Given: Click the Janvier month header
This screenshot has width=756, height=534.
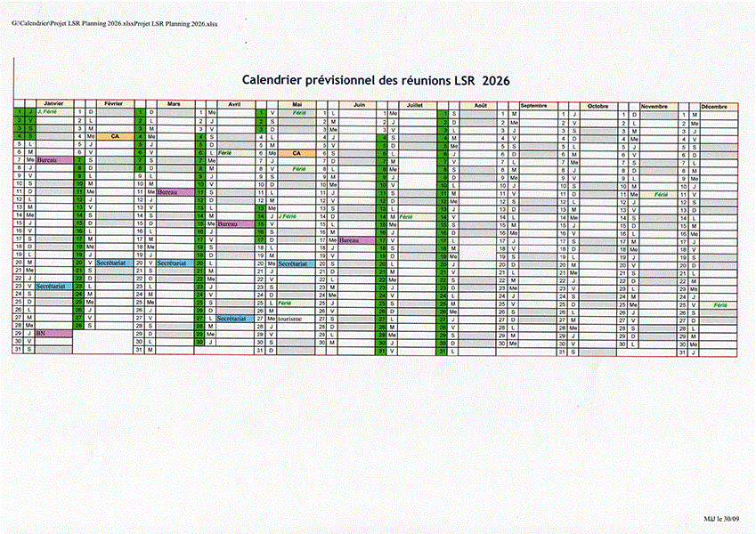Looking at the screenshot, I should [x=53, y=104].
